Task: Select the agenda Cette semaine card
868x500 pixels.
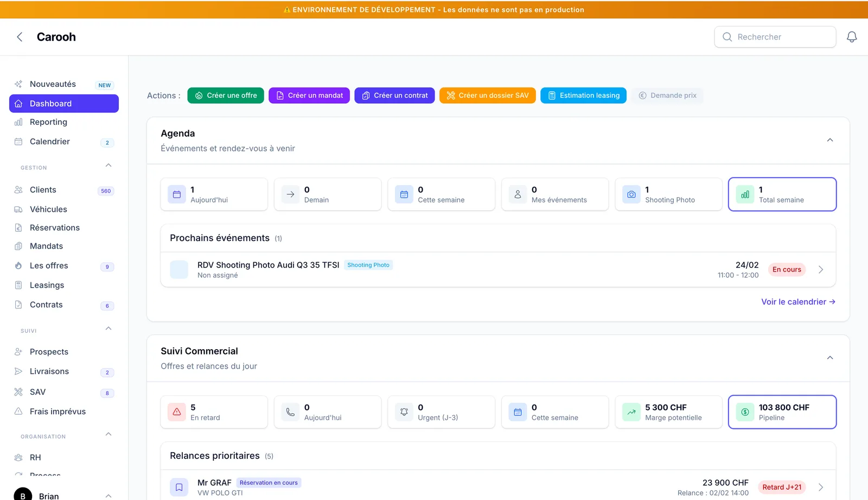Action: tap(442, 194)
